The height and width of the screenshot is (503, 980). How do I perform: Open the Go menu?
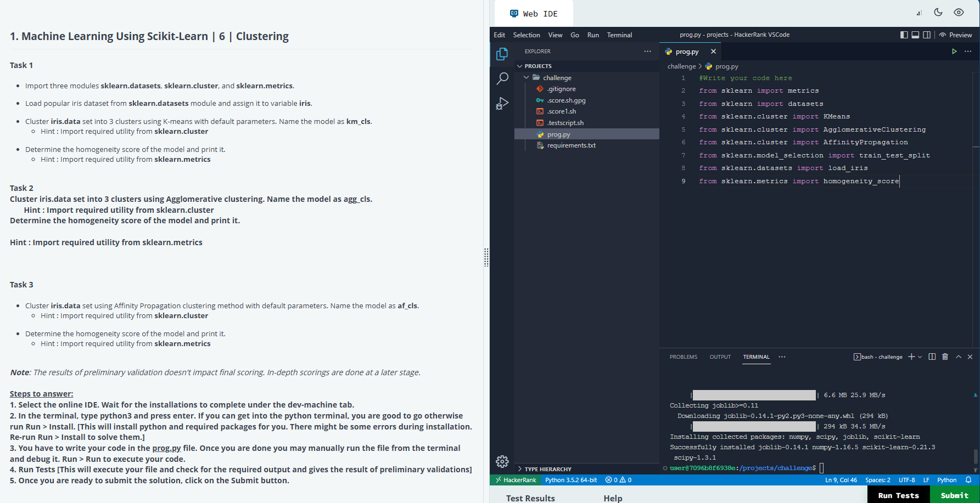[575, 35]
